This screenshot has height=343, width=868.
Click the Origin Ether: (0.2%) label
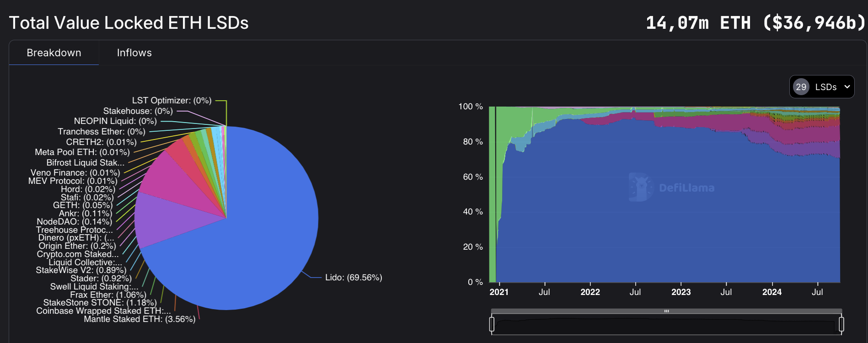[77, 246]
